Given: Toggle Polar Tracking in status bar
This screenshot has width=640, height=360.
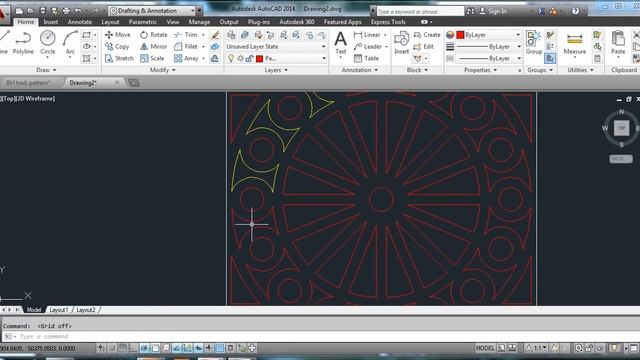Looking at the screenshot, I should (144, 348).
